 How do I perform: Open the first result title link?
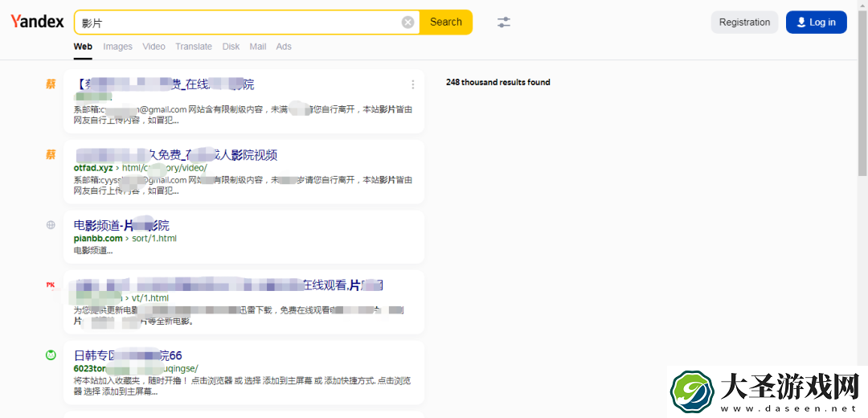coord(165,84)
